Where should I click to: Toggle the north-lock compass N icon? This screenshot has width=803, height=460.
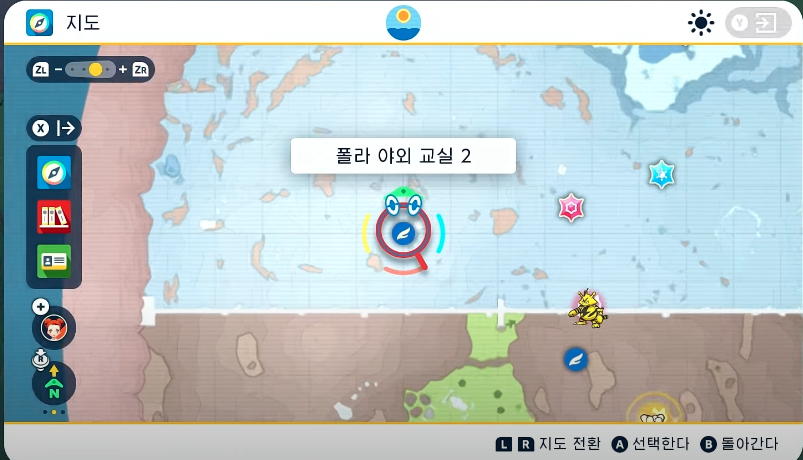(x=54, y=384)
